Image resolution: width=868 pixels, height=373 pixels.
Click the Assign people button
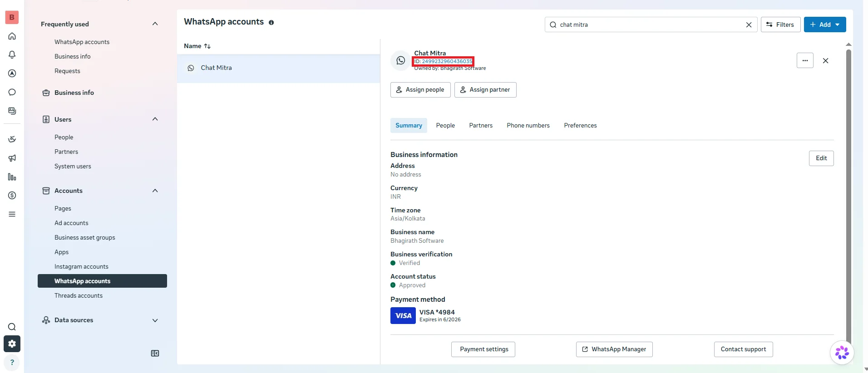[420, 90]
